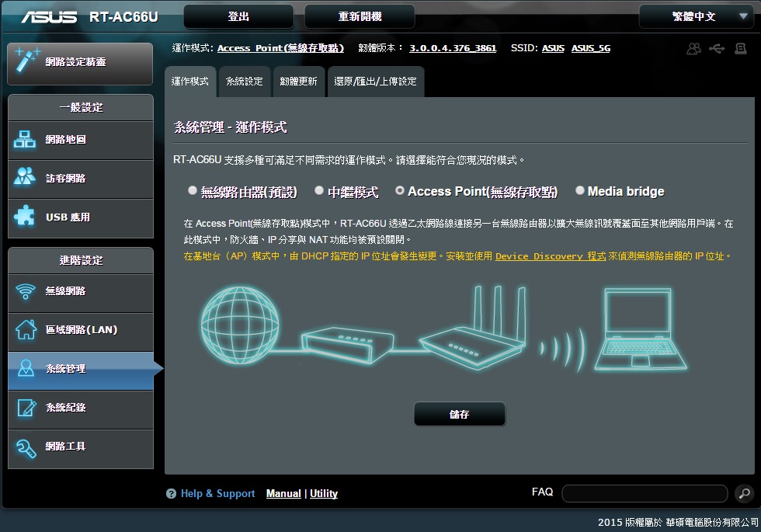
Task: Open 網路設定精靈 in sidebar
Action: click(x=80, y=64)
